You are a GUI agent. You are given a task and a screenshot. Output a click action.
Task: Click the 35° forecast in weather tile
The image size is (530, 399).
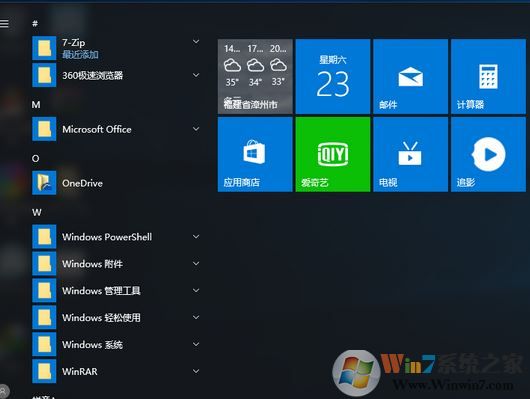(232, 82)
